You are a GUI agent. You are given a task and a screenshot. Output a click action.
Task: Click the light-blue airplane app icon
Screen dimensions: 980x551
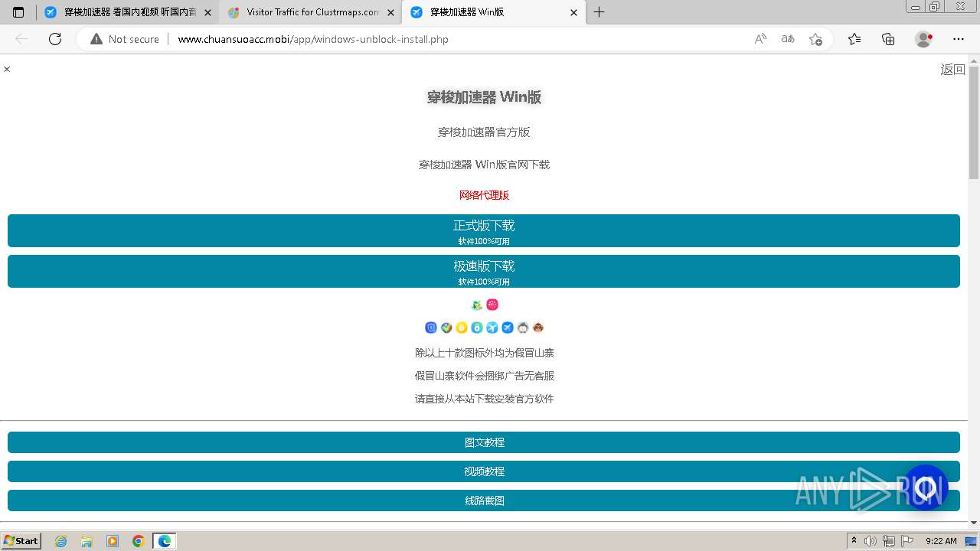(492, 328)
